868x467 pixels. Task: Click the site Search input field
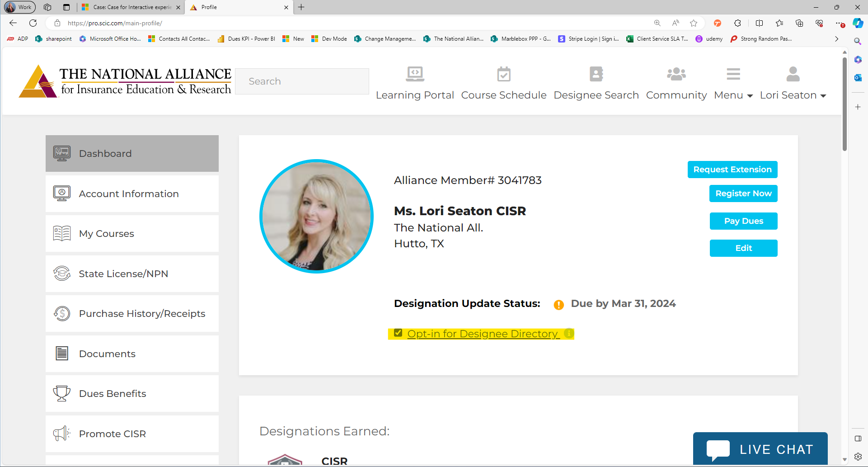pyautogui.click(x=302, y=81)
